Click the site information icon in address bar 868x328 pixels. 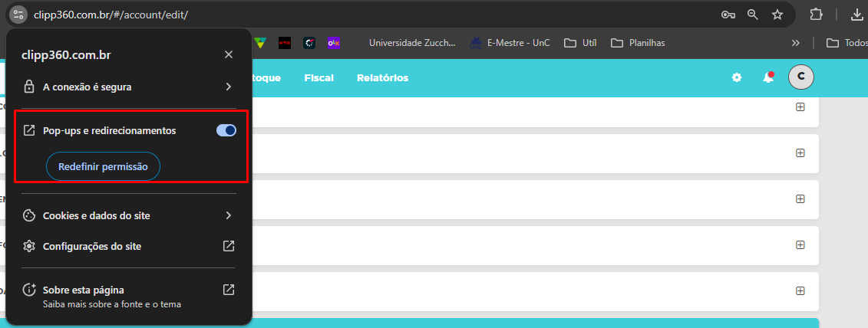coord(18,15)
